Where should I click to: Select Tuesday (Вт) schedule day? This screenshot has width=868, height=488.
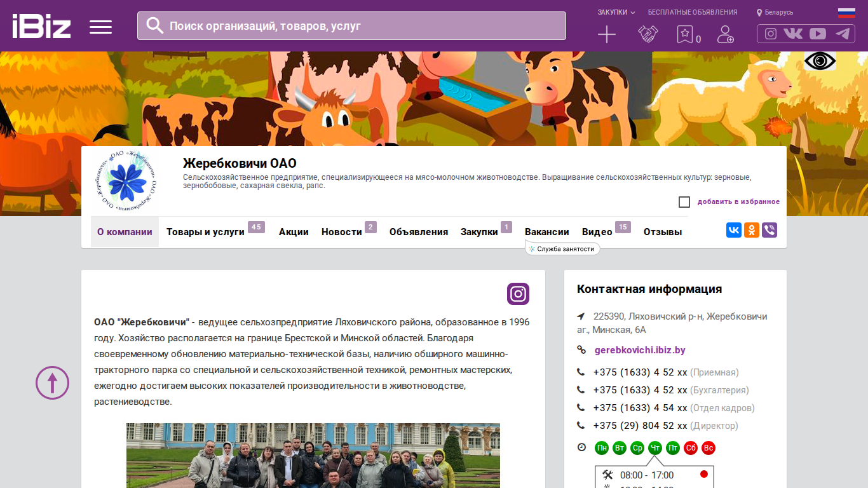point(620,448)
